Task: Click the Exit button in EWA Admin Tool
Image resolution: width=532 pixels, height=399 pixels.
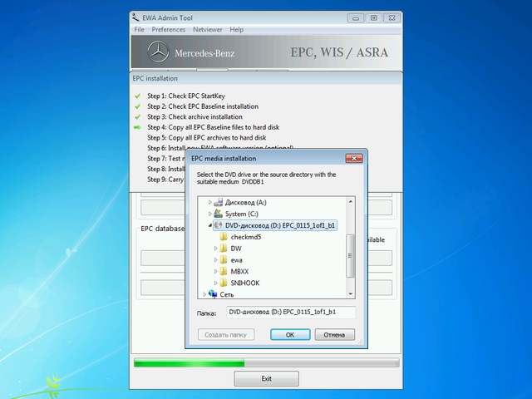Action: [x=266, y=378]
